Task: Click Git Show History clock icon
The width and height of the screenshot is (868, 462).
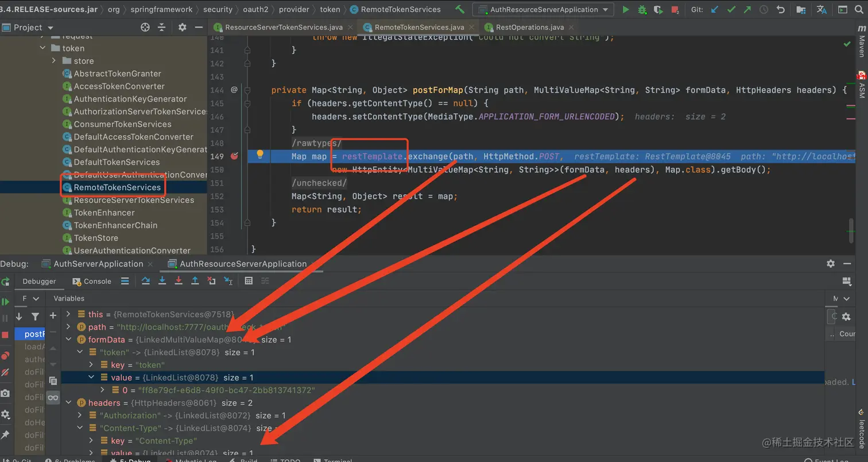Action: coord(764,9)
